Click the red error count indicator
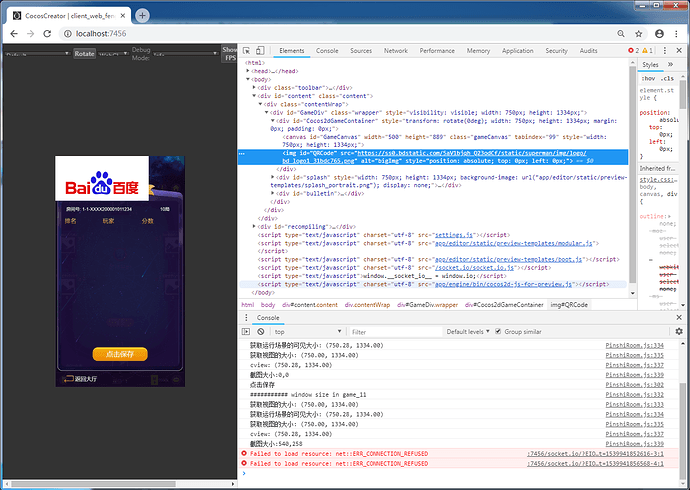Viewport: 690px width, 490px height. click(634, 51)
